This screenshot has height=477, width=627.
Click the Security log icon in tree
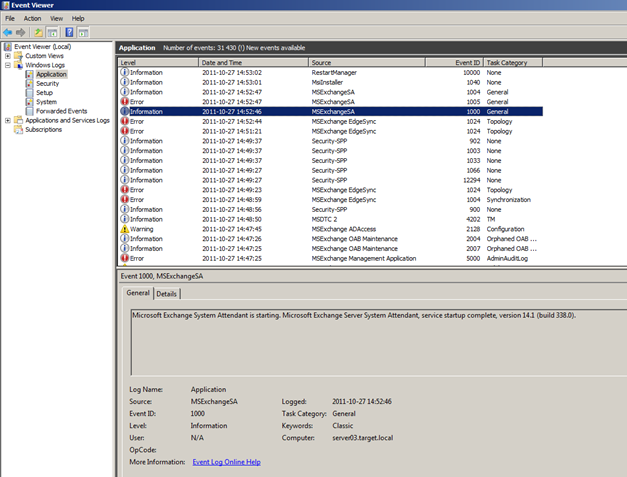[x=29, y=84]
